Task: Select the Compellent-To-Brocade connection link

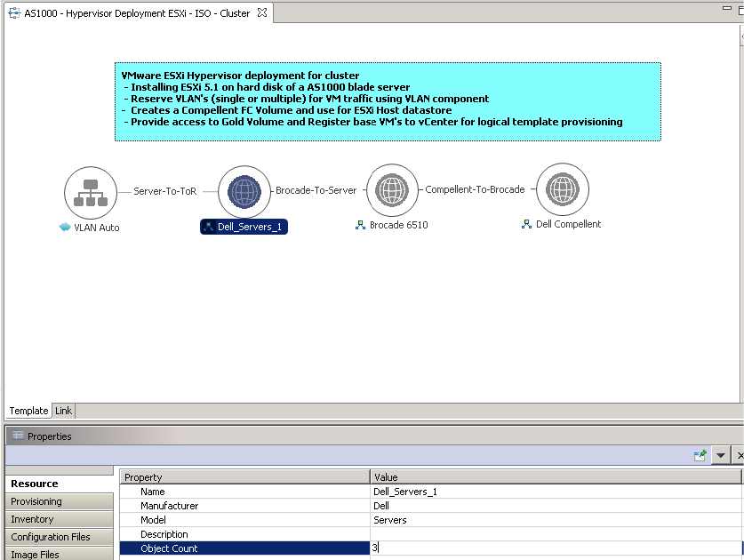Action: (475, 189)
